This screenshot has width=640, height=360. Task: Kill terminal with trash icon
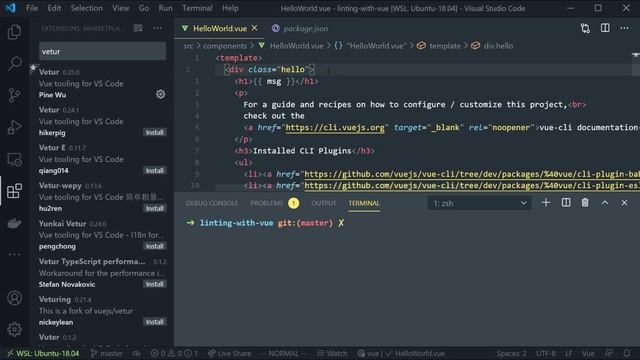pos(585,203)
